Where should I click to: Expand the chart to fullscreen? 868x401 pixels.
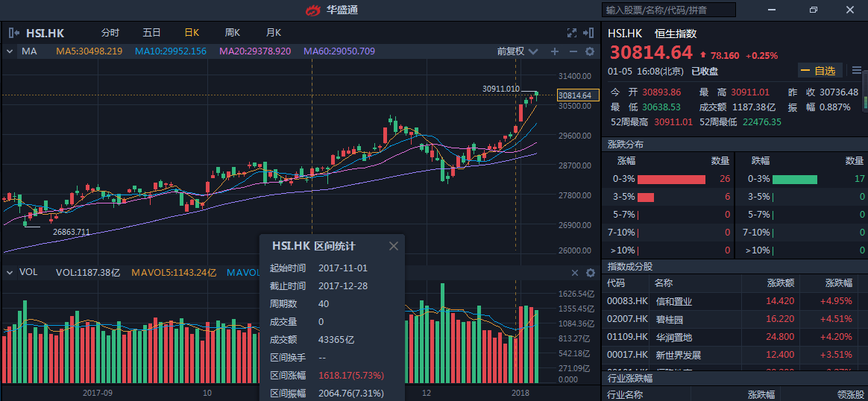(572, 33)
